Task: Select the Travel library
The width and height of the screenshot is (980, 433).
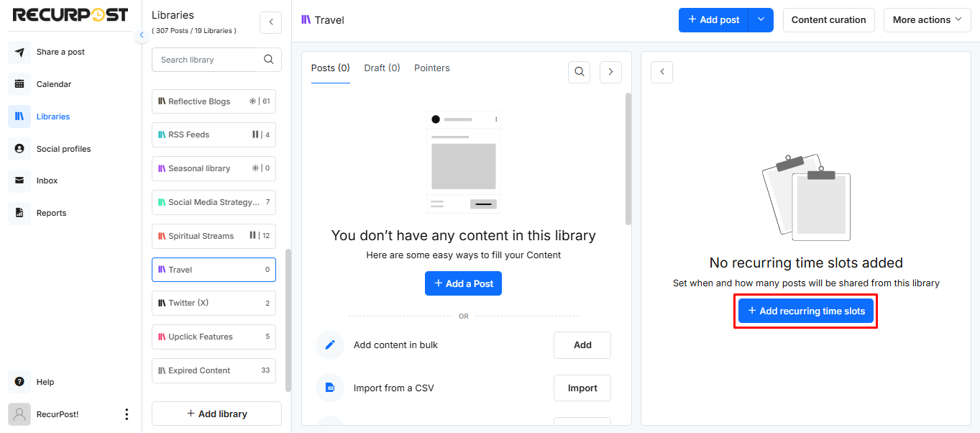Action: (214, 270)
